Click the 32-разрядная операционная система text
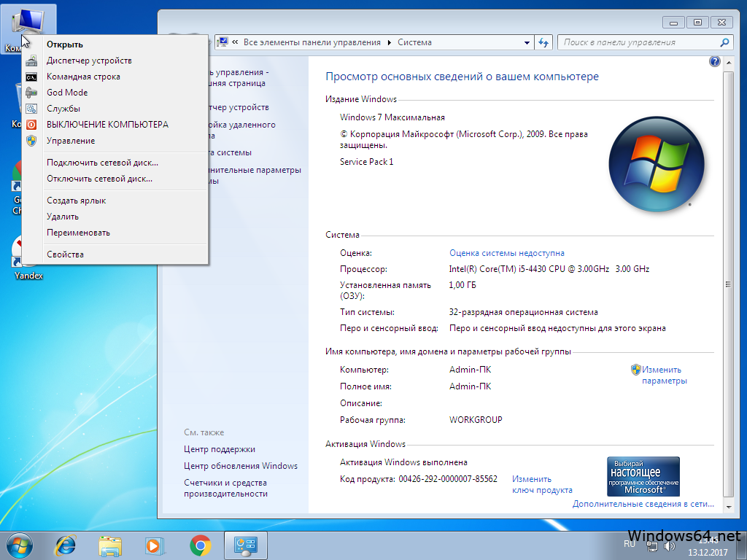Viewport: 747px width, 560px height. (523, 312)
